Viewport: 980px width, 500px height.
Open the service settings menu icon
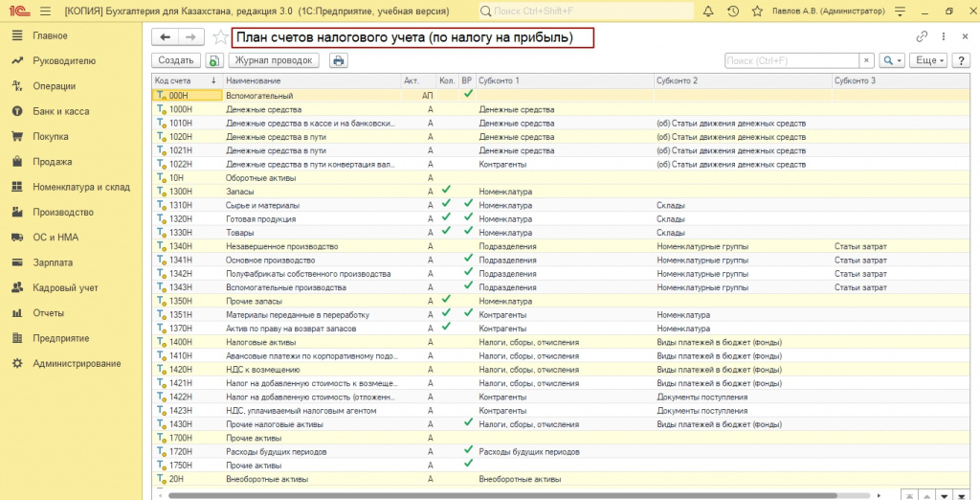[x=900, y=11]
